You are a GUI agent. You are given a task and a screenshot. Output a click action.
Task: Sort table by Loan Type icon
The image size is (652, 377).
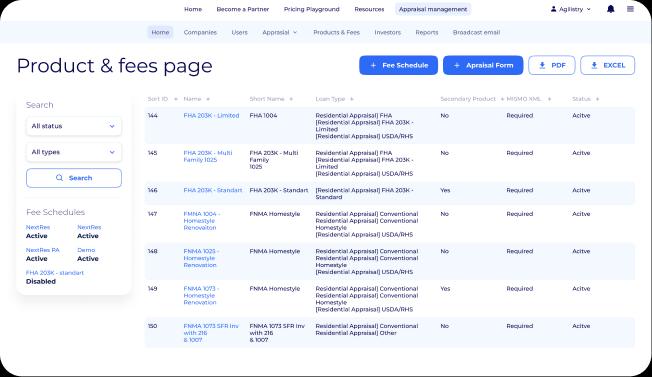coord(352,99)
